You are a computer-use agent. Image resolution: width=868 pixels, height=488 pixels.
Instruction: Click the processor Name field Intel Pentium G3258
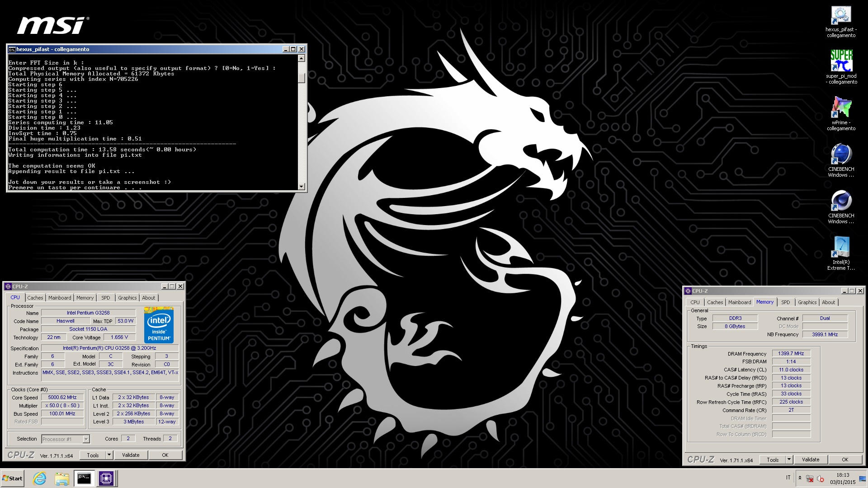[x=88, y=313]
